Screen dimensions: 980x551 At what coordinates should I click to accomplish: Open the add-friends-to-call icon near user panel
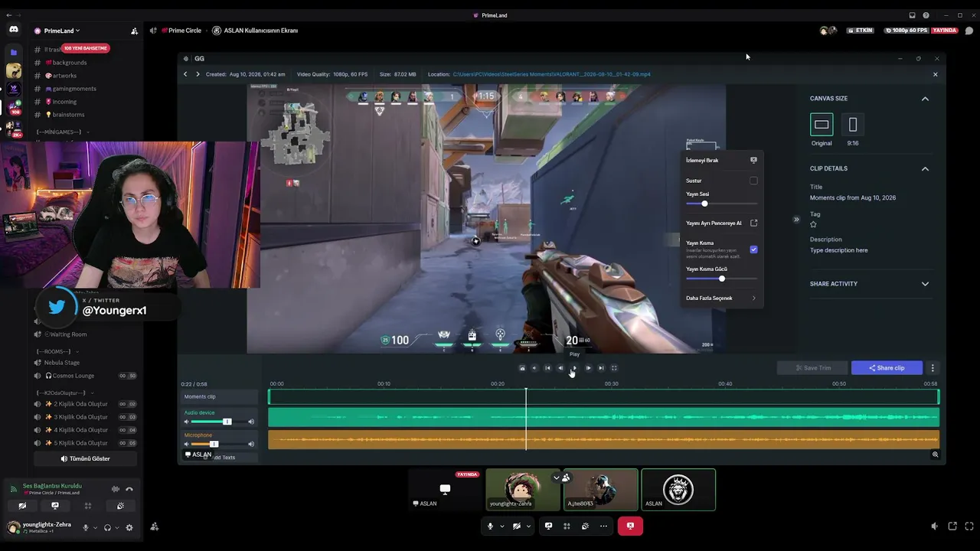[x=154, y=527]
